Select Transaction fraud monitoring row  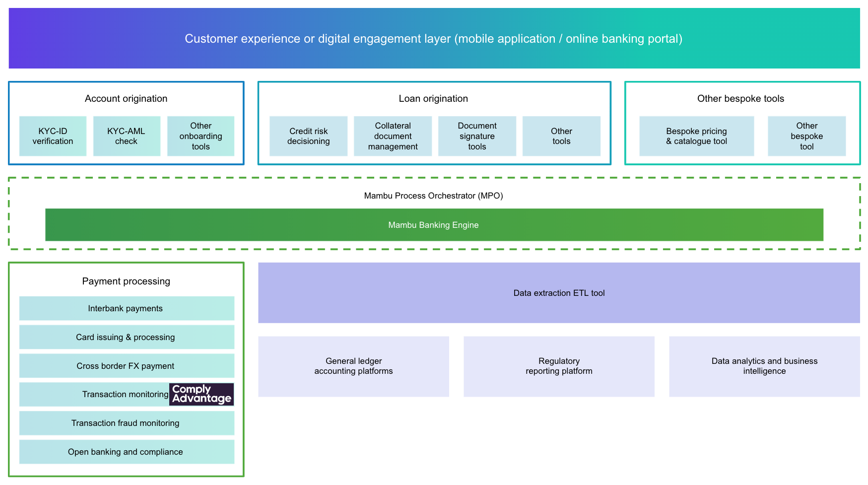pyautogui.click(x=127, y=423)
